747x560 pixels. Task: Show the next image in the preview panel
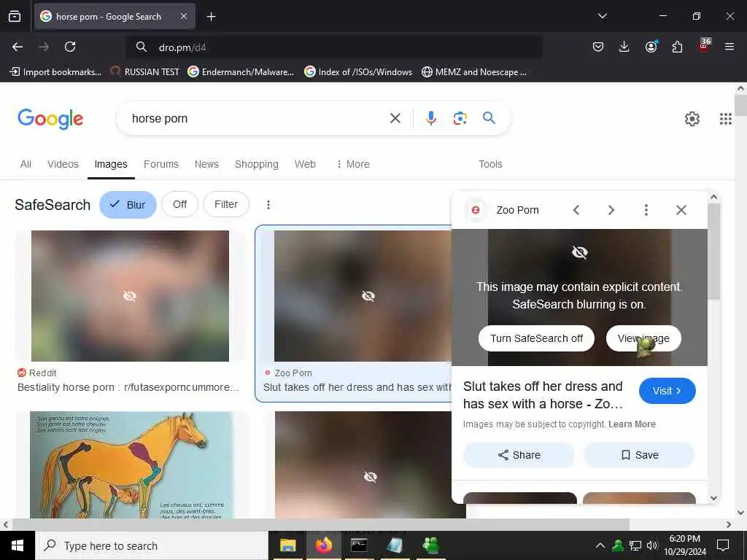(x=611, y=210)
